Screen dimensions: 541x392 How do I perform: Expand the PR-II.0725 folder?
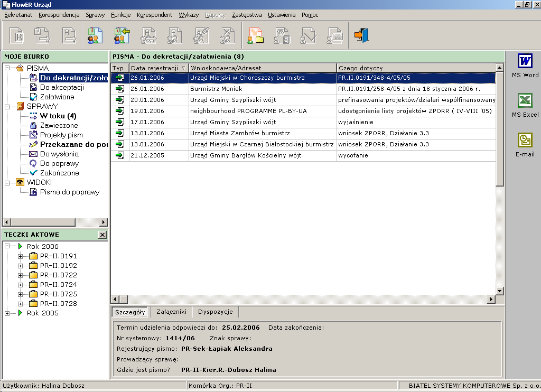[x=21, y=295]
